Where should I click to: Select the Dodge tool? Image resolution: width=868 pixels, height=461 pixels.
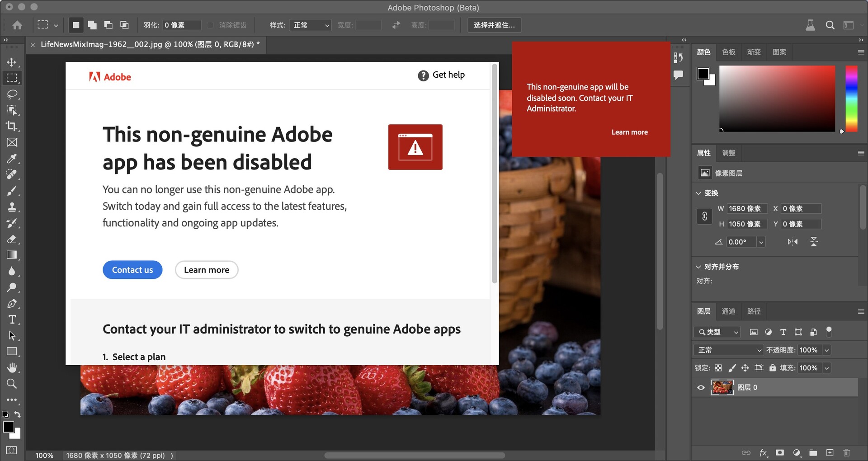(12, 287)
